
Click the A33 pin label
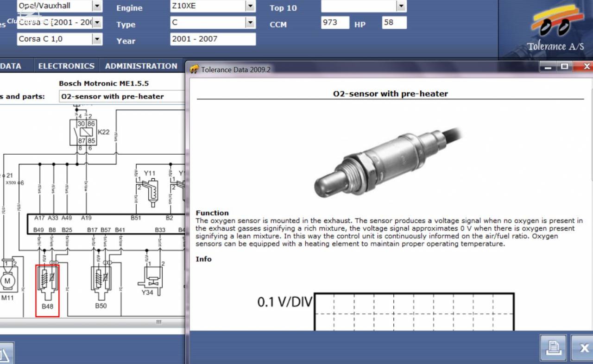(53, 218)
